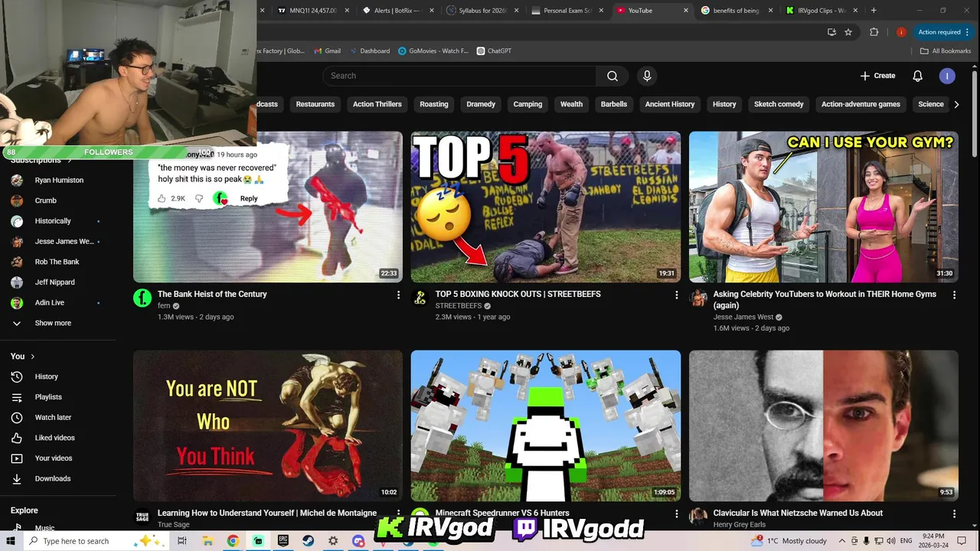Open Chrome extensions puzzle icon
Image resolution: width=980 pixels, height=551 pixels.
coord(874,32)
